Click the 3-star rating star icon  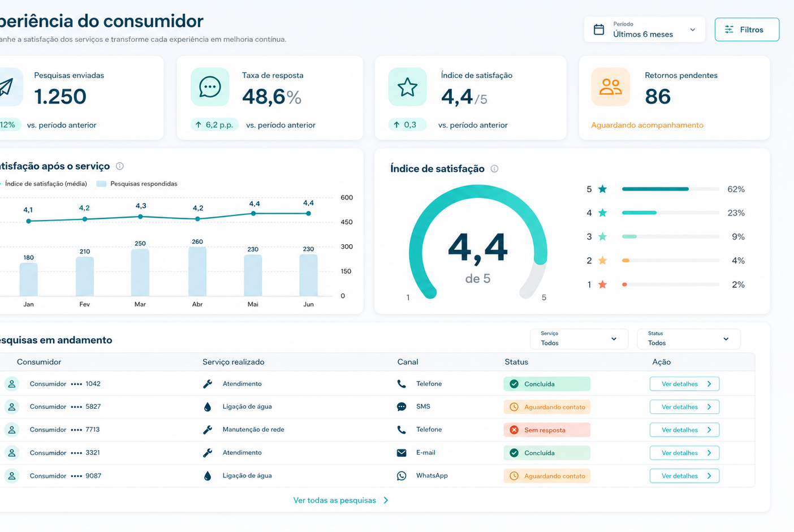[x=602, y=236]
